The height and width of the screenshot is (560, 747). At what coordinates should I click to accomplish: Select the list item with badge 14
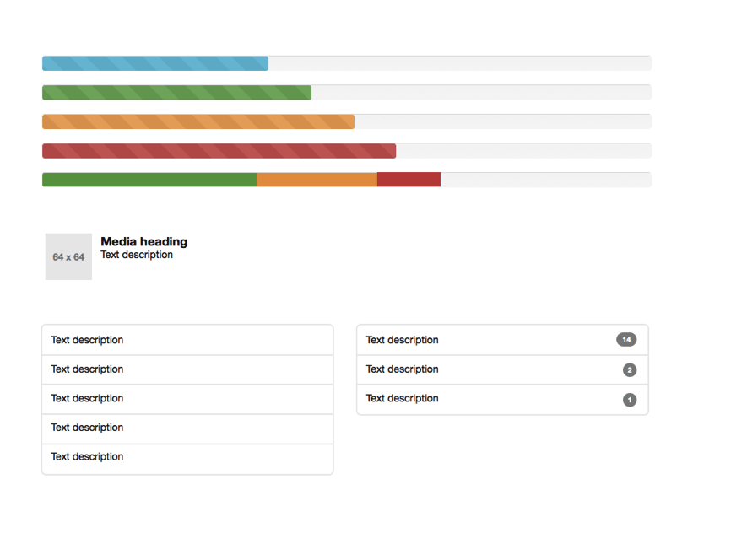pyautogui.click(x=502, y=340)
